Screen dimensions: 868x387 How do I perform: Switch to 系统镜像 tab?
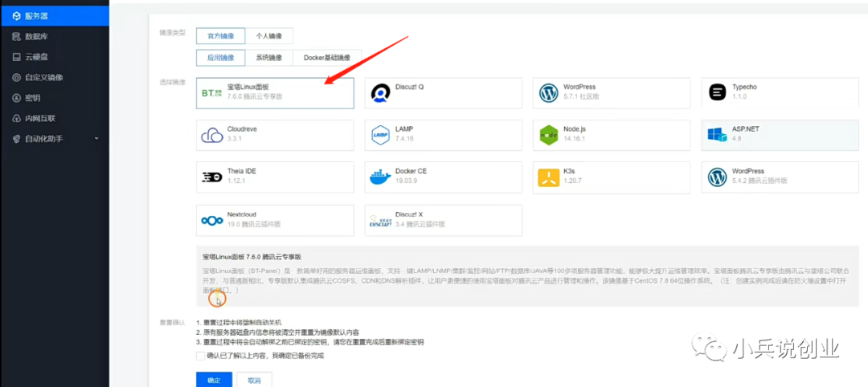pos(268,58)
